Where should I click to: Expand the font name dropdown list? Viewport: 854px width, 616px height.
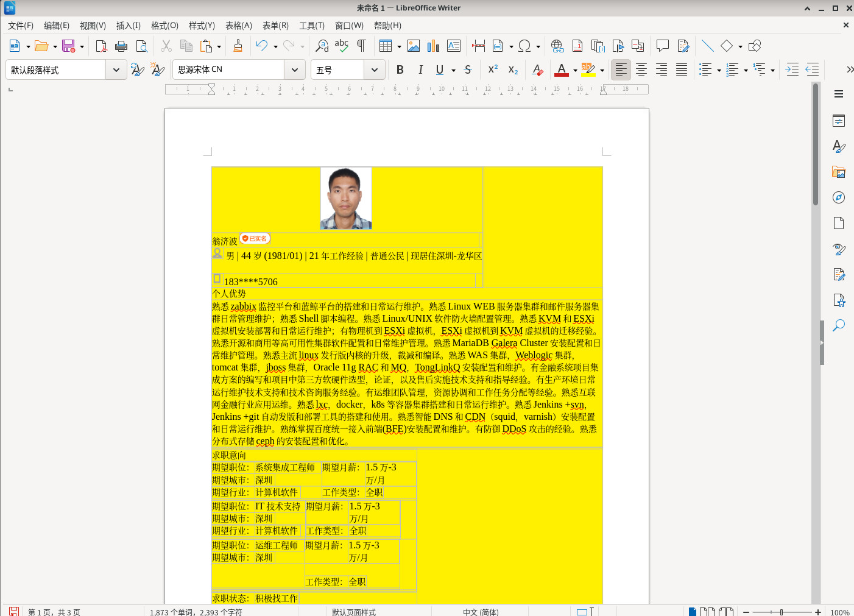(x=295, y=70)
